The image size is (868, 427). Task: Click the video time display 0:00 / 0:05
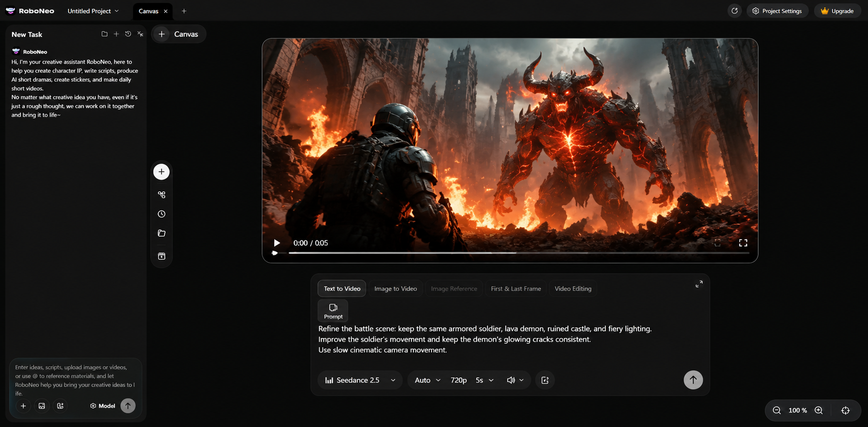311,243
